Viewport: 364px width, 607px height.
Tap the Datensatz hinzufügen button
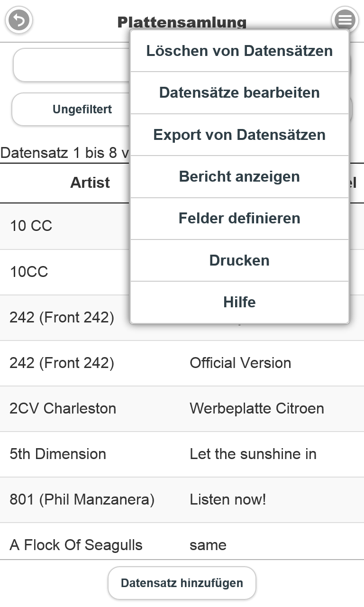click(182, 583)
